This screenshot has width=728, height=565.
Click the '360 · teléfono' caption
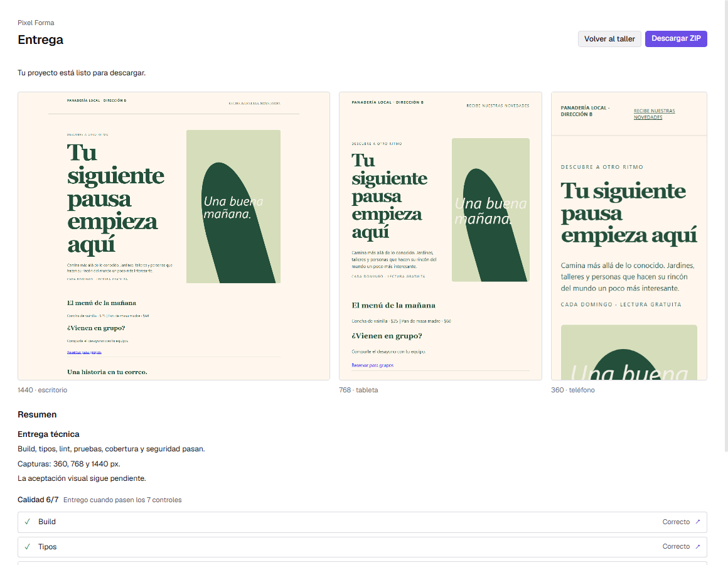coord(573,390)
